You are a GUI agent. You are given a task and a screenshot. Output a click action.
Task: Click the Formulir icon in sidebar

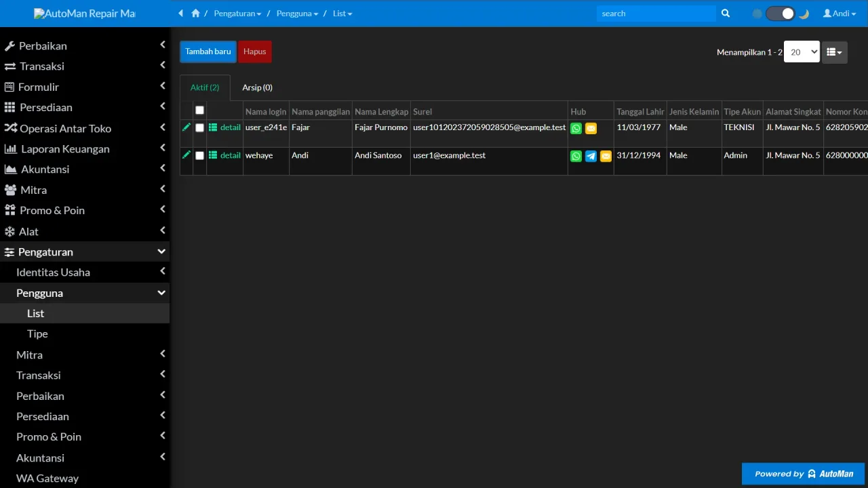point(9,87)
